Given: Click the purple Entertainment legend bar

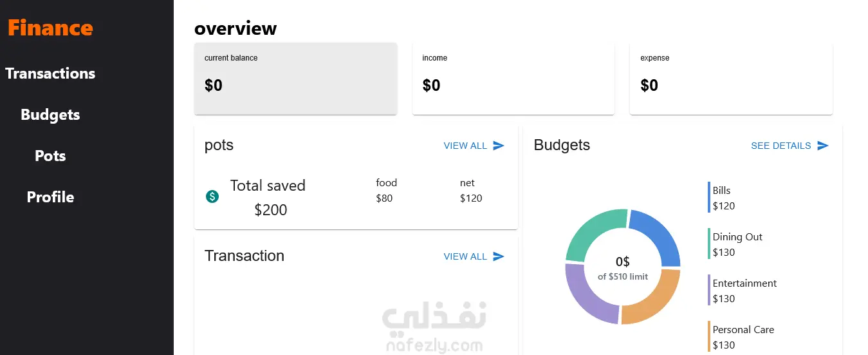Looking at the screenshot, I should pyautogui.click(x=709, y=290).
